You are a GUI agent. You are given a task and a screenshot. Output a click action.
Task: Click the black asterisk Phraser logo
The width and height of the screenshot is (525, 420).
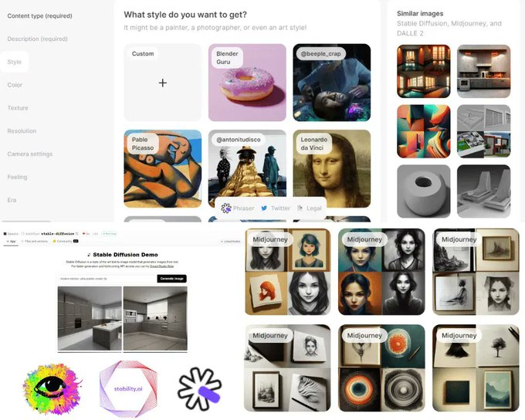pos(199,389)
